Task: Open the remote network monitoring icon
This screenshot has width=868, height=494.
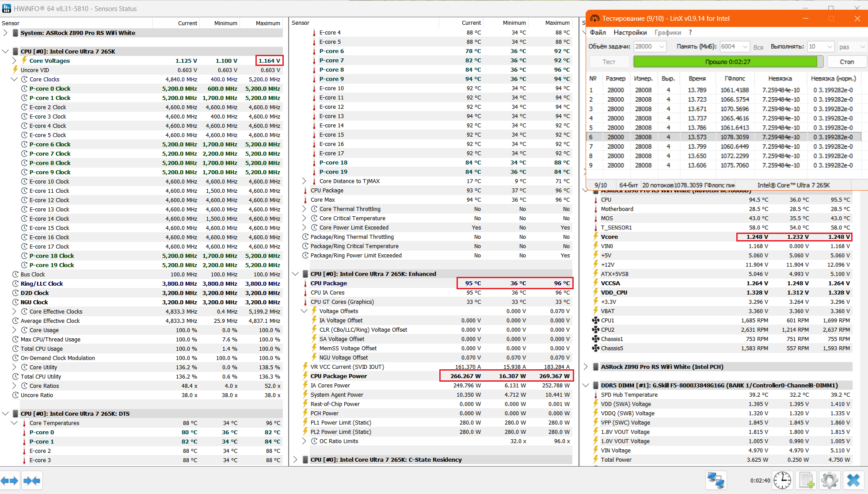Action: (716, 481)
